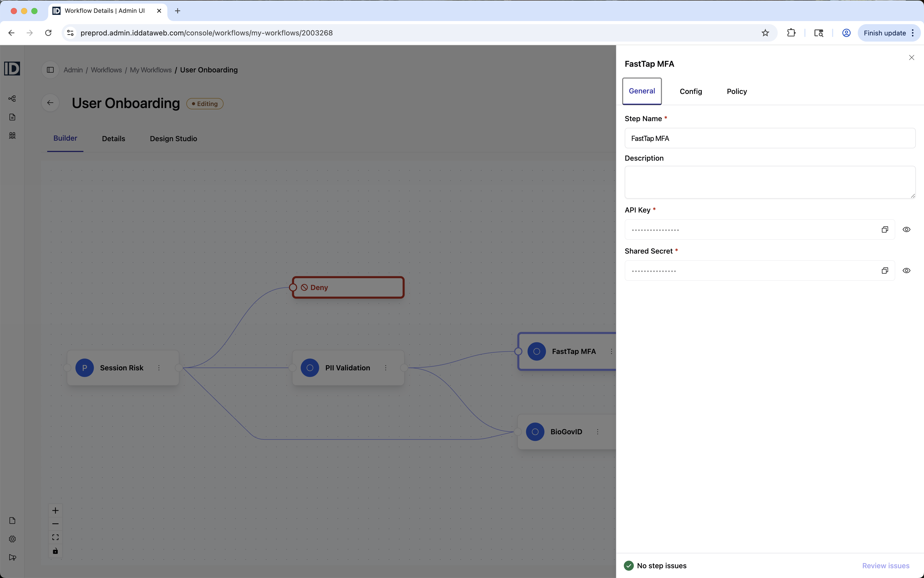Reveal the Shared Secret with eye icon
The height and width of the screenshot is (578, 924).
point(906,271)
